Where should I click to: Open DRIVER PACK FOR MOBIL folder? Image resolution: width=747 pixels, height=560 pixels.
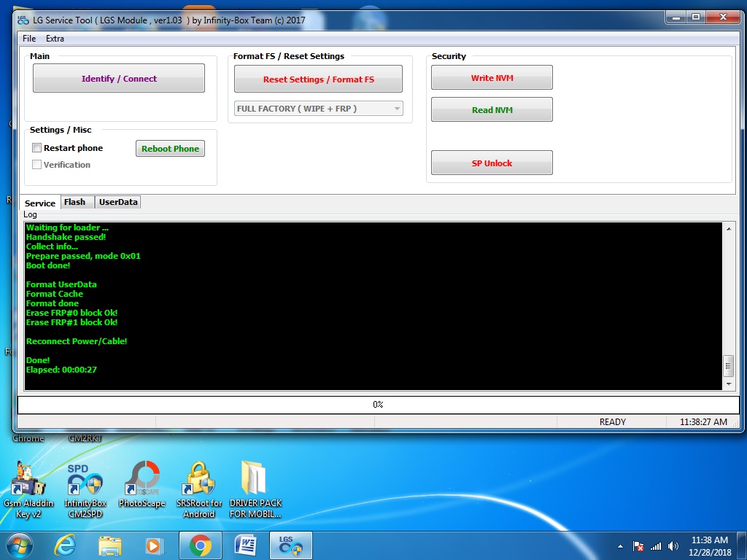(255, 489)
